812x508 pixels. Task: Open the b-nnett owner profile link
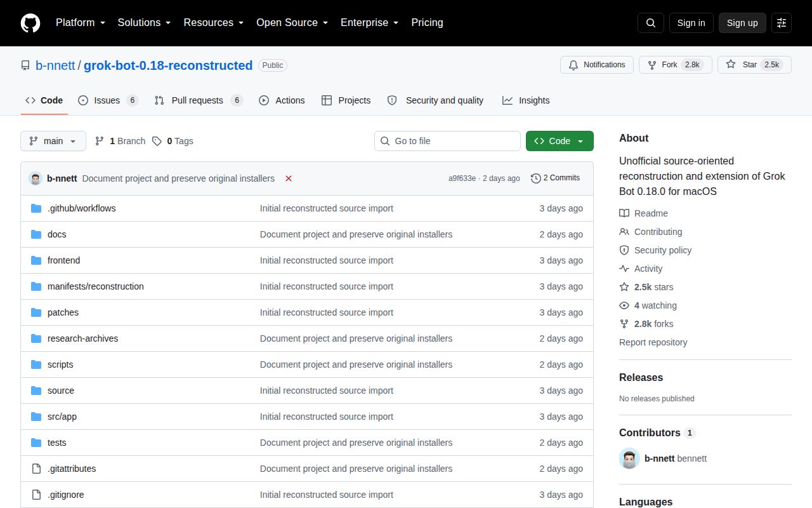(55, 65)
